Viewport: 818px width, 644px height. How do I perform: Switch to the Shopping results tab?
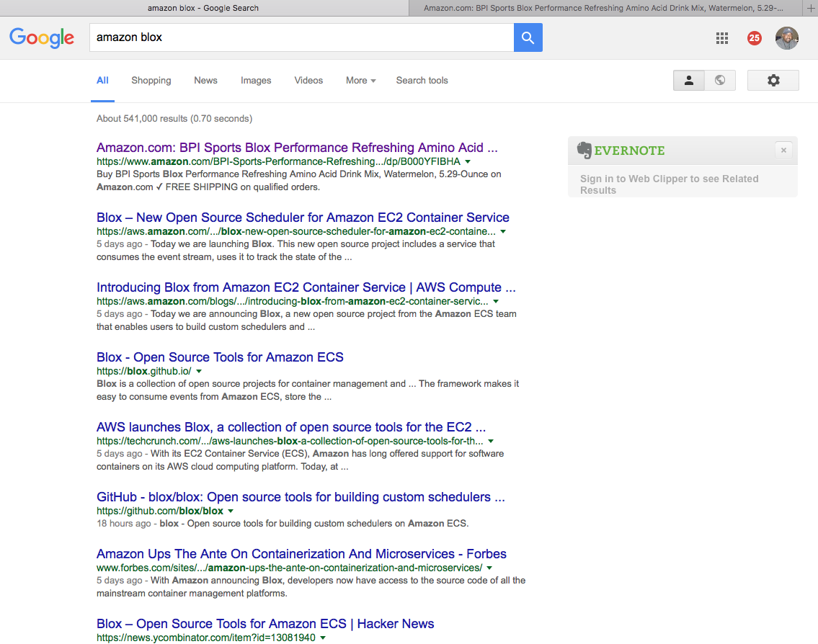tap(151, 81)
